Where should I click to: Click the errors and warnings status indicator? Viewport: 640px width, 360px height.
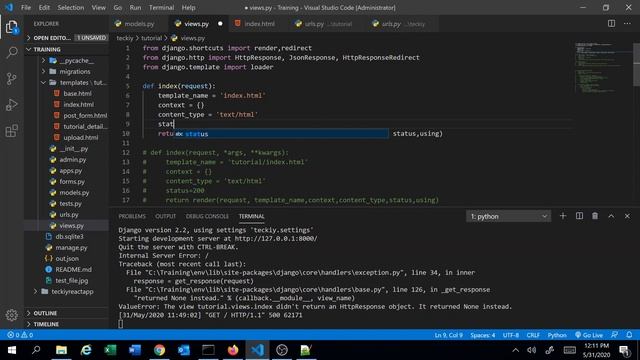point(20,335)
